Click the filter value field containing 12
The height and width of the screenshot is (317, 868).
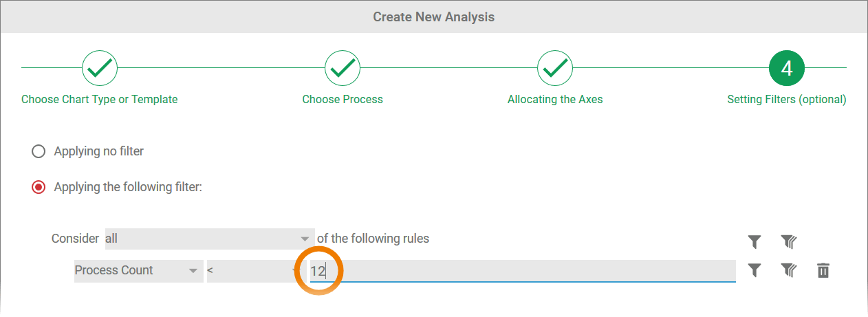pos(523,271)
